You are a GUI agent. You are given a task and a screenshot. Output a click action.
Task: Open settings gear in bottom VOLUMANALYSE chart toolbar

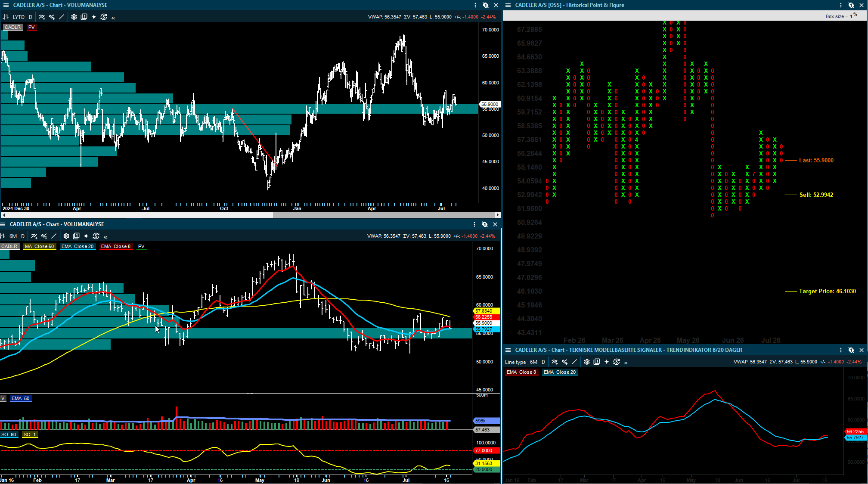tap(66, 236)
